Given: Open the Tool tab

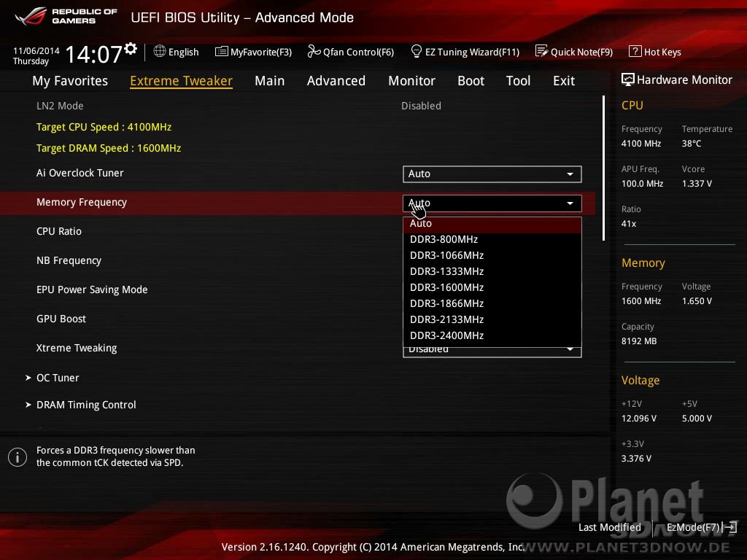Looking at the screenshot, I should click(x=519, y=81).
